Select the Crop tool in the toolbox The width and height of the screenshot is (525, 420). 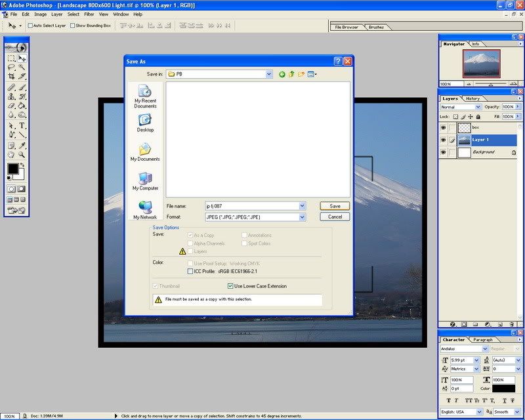(x=11, y=76)
